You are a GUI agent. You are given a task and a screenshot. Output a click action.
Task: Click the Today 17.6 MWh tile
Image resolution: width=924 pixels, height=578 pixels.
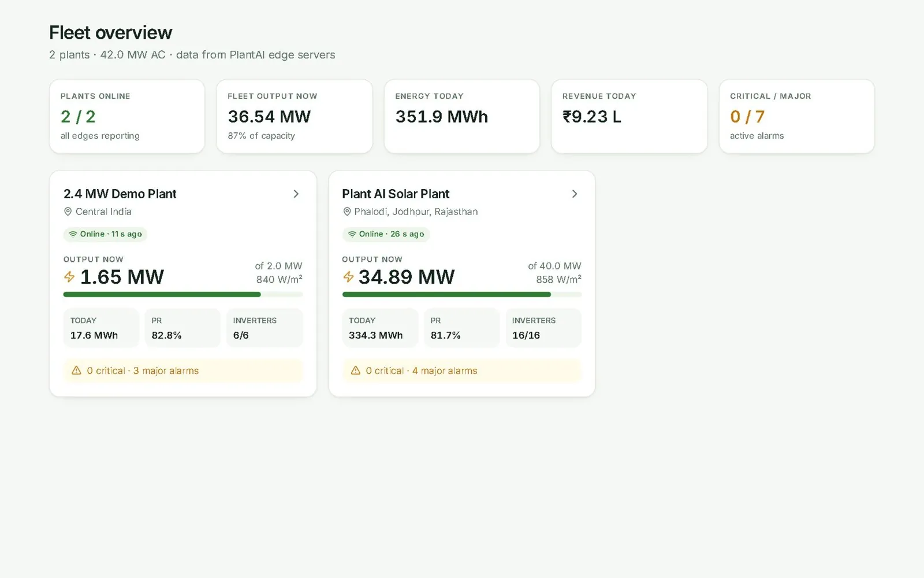pos(101,328)
